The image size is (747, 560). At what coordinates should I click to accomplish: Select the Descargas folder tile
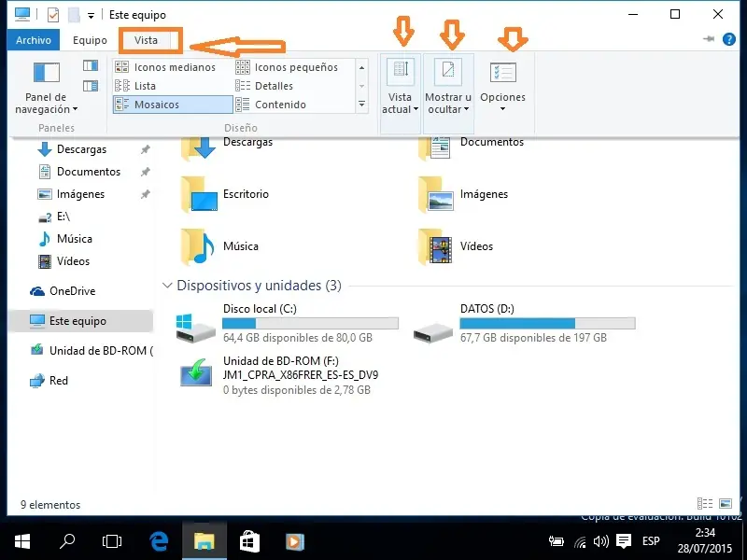[x=228, y=148]
